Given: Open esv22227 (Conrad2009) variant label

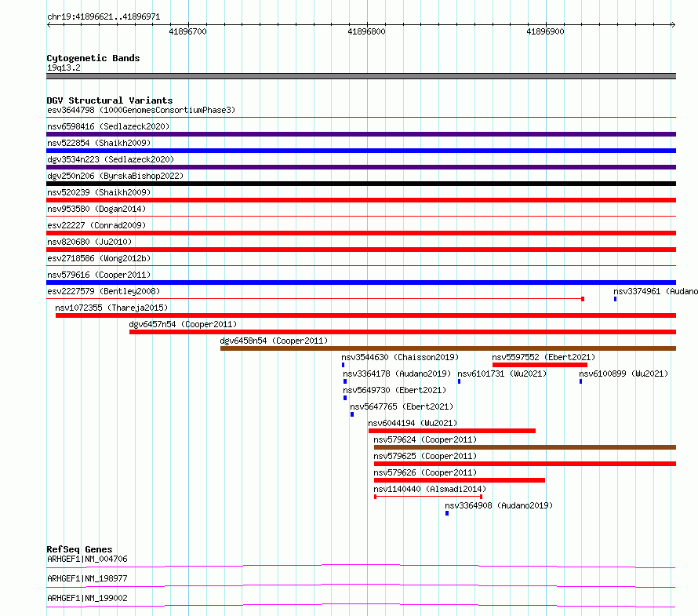Looking at the screenshot, I should [96, 225].
